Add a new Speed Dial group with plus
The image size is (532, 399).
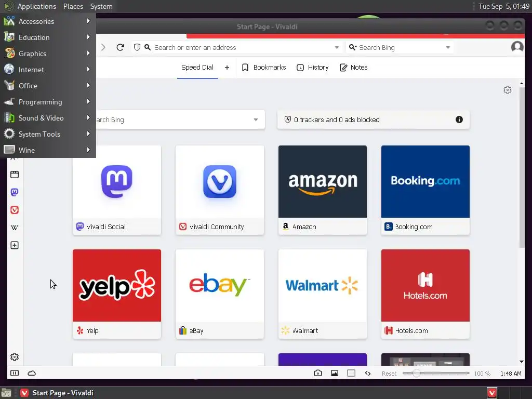[x=227, y=68]
